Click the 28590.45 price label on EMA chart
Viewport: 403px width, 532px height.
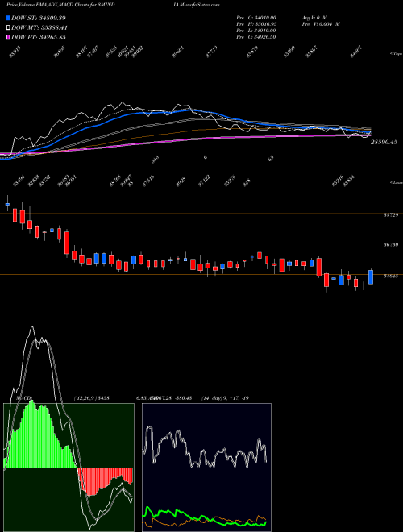coord(384,143)
